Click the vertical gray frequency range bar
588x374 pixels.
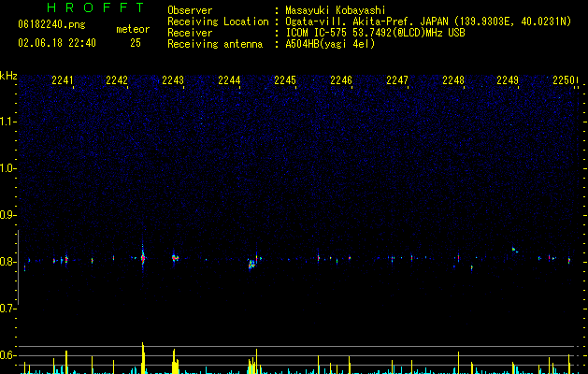point(18,267)
